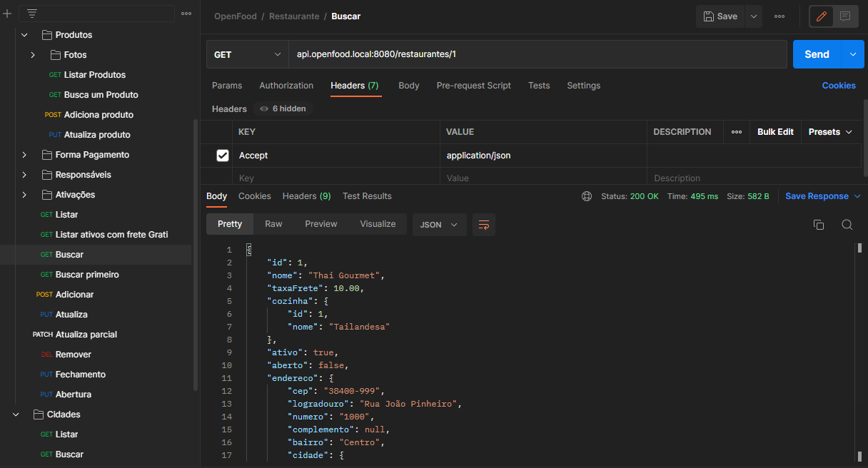Click the three-dot options icon in the headers table
This screenshot has width=868, height=468.
pos(737,131)
